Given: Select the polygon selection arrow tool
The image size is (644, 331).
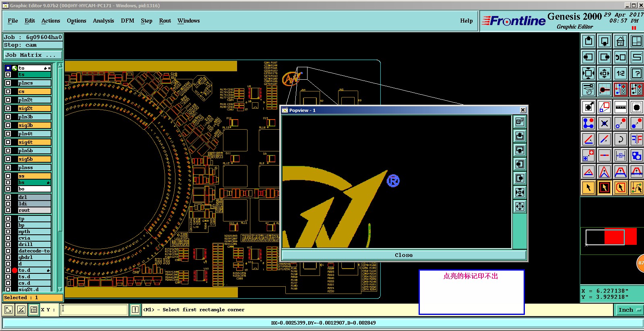Looking at the screenshot, I should 620,188.
